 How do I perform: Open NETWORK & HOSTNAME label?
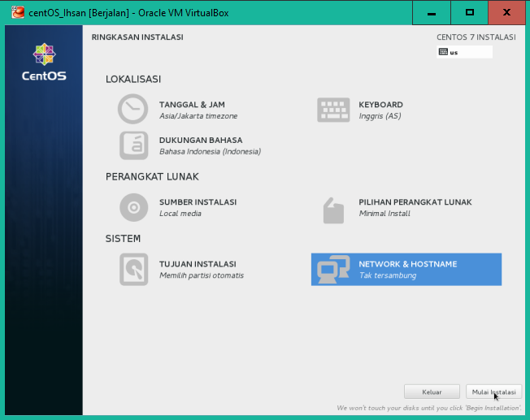click(407, 264)
